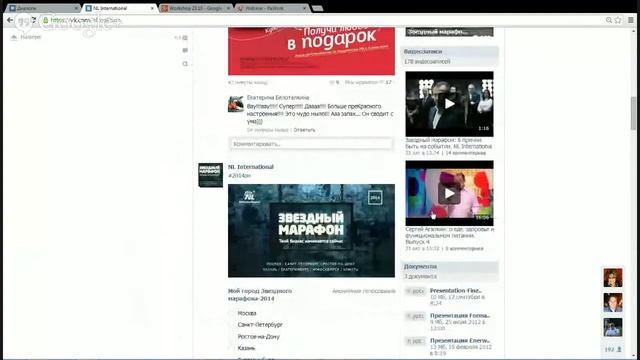
Task: Click the pptx icon beside Presentation-Fine..
Action: pos(416,291)
